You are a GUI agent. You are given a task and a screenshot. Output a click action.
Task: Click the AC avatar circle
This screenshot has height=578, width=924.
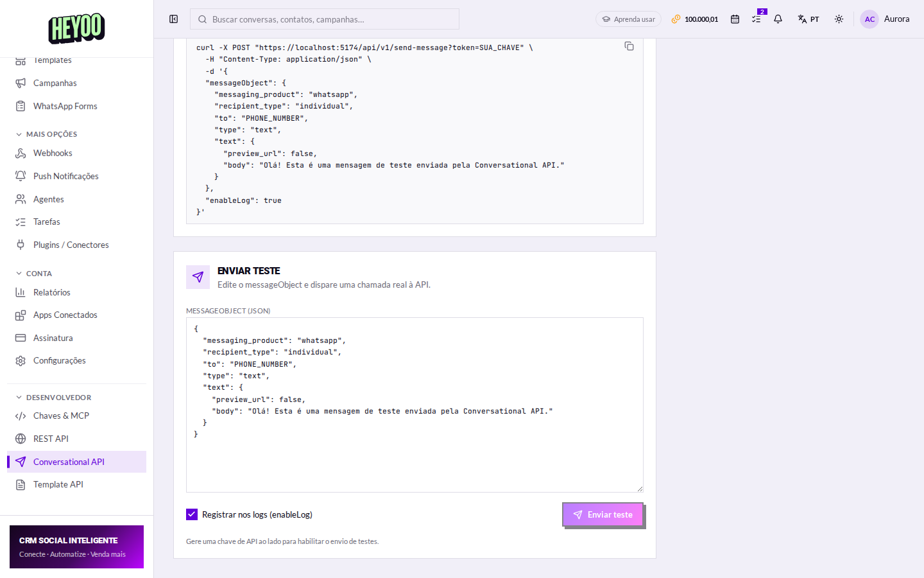869,19
